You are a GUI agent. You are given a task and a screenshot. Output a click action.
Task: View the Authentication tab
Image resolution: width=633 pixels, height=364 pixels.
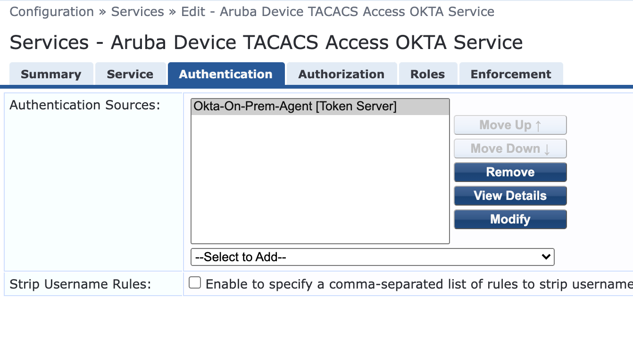pyautogui.click(x=226, y=74)
